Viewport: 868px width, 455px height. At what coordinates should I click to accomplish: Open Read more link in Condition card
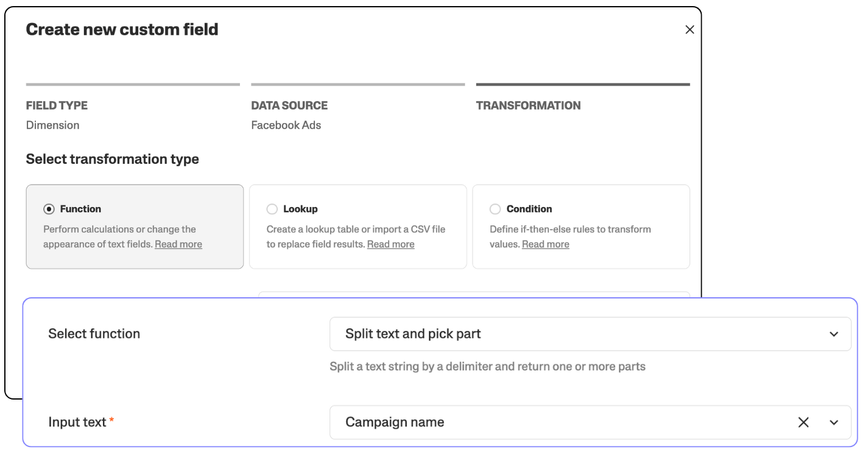(545, 244)
